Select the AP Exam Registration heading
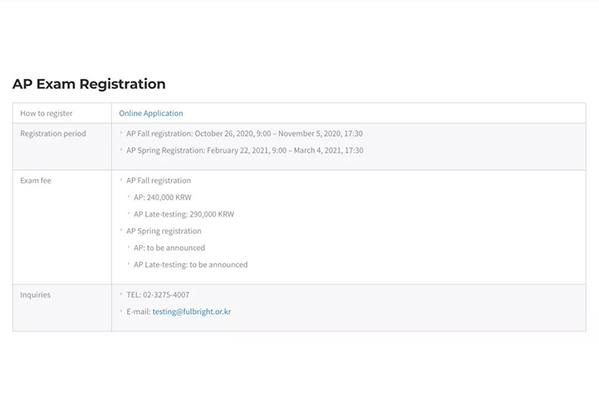This screenshot has width=599, height=396. (89, 84)
